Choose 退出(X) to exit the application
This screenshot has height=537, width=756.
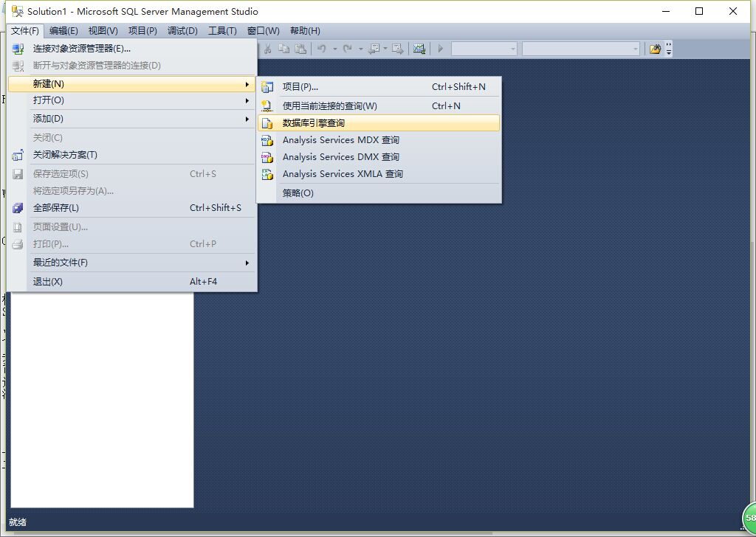coord(132,282)
